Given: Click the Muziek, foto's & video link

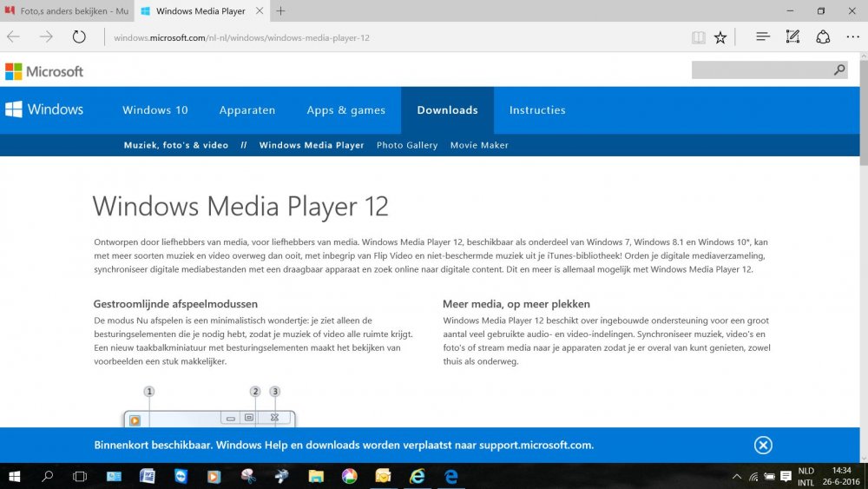Looking at the screenshot, I should pyautogui.click(x=175, y=145).
